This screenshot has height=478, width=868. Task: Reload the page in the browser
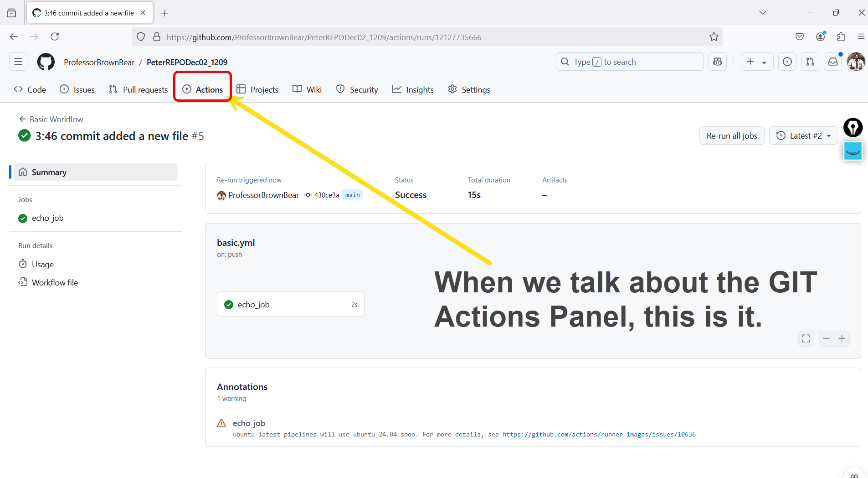click(55, 36)
